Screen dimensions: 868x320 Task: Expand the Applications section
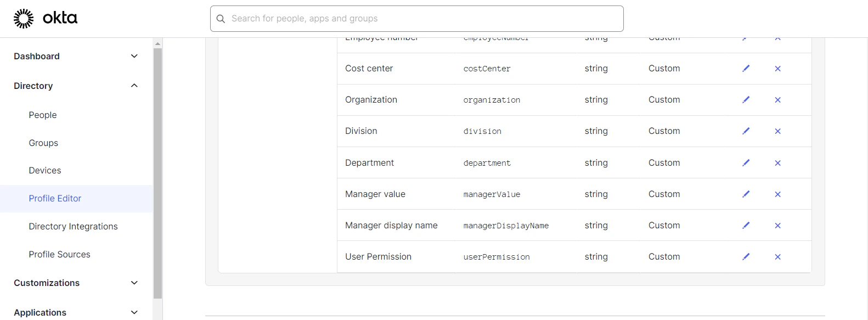[x=134, y=312]
